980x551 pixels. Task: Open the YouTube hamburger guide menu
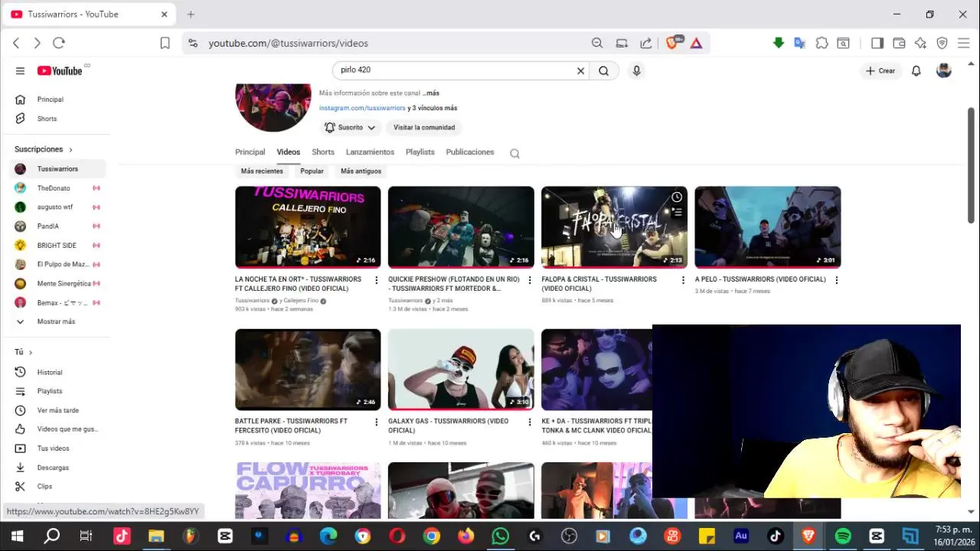pyautogui.click(x=20, y=70)
